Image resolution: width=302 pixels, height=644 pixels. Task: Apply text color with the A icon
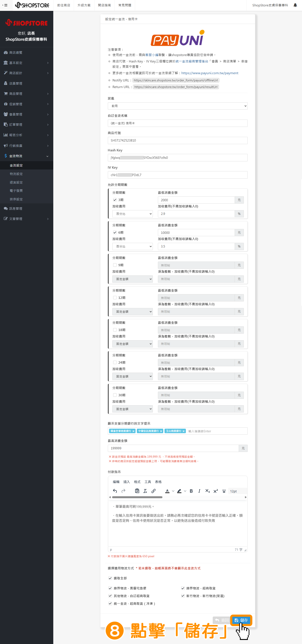coord(167,491)
